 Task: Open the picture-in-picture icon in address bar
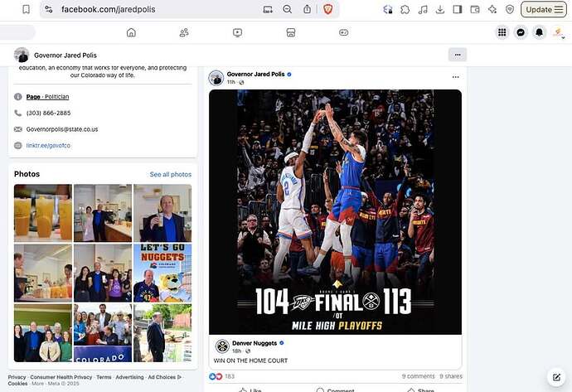[268, 9]
